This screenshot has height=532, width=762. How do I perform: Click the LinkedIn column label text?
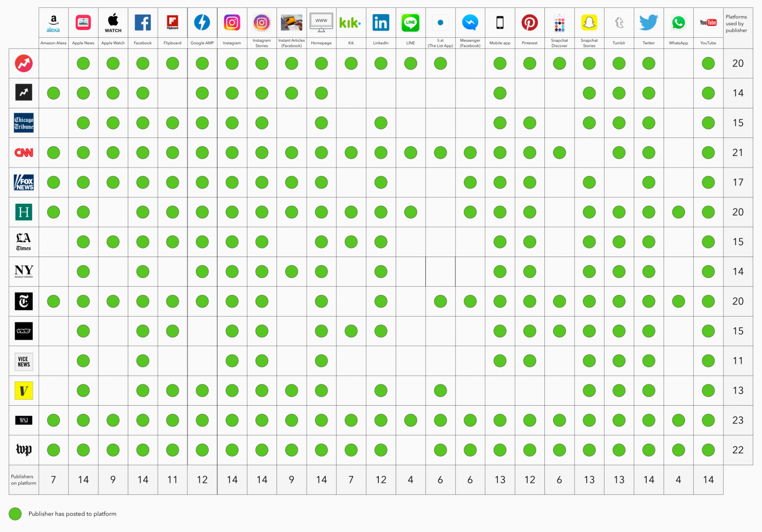[380, 43]
